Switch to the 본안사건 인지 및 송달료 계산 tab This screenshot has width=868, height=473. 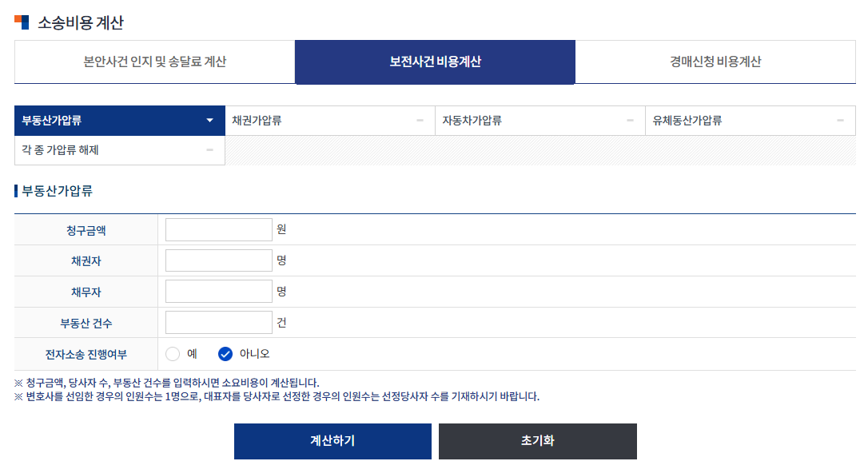pos(154,62)
